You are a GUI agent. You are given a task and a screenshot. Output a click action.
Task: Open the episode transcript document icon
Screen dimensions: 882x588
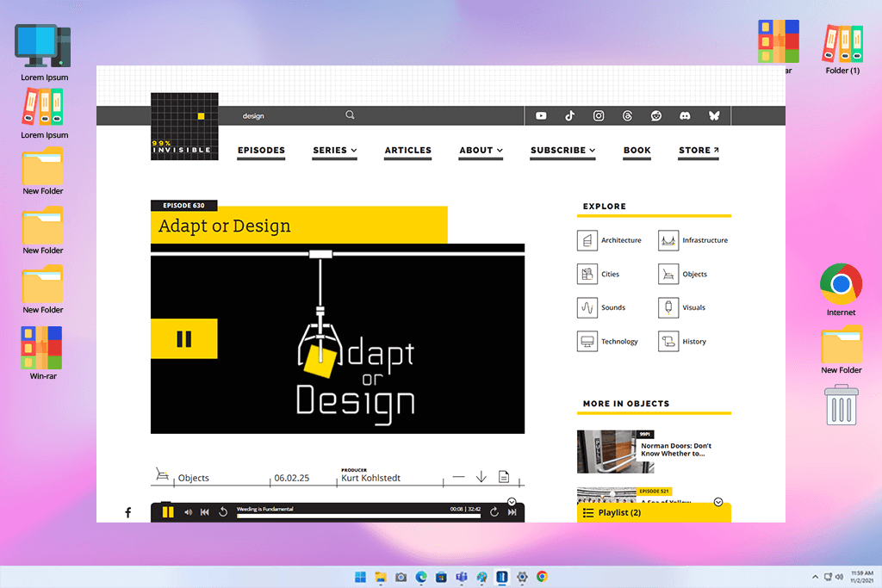[x=504, y=477]
